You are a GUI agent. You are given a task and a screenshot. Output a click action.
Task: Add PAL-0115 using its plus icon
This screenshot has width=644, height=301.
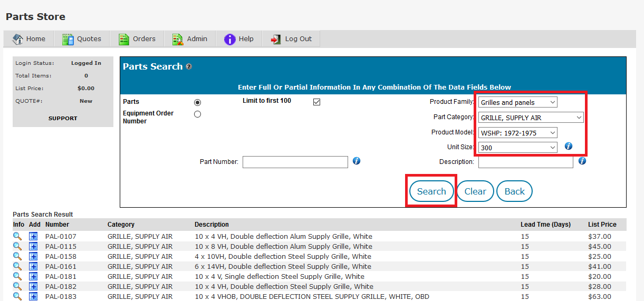33,247
